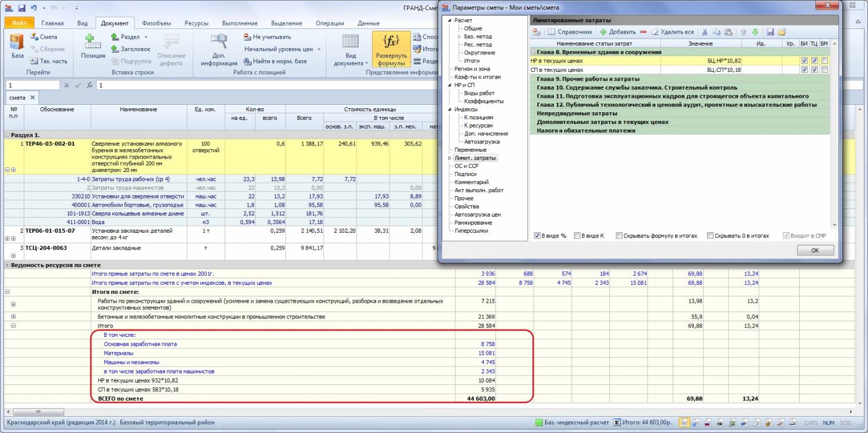Image resolution: width=868 pixels, height=433 pixels.
Task: Click the green move-down arrow icon
Action: [755, 32]
